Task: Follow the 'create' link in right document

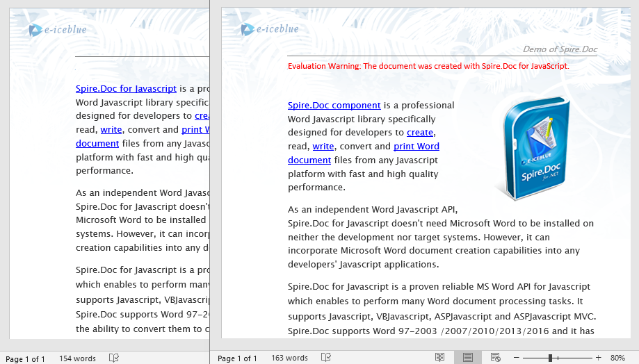Action: coord(420,132)
